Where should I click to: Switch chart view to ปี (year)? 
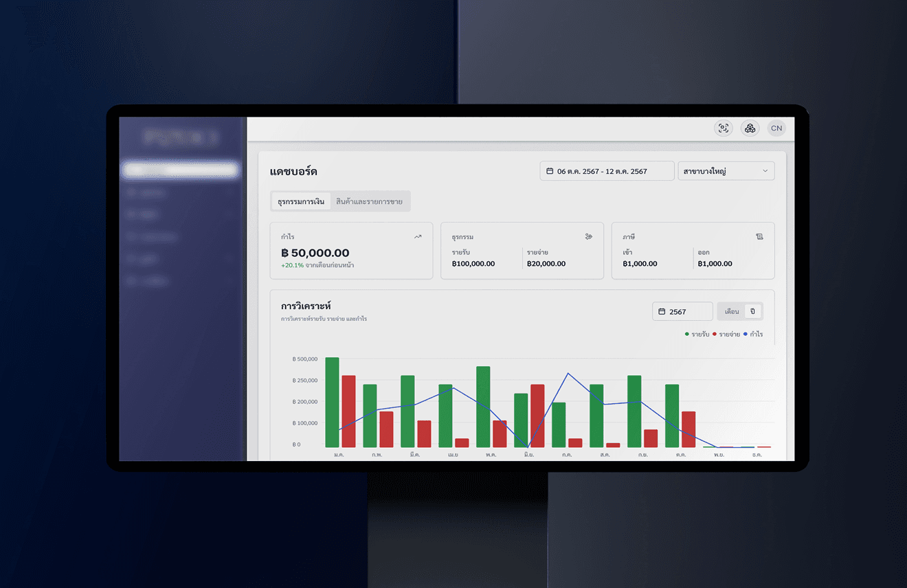pyautogui.click(x=752, y=312)
